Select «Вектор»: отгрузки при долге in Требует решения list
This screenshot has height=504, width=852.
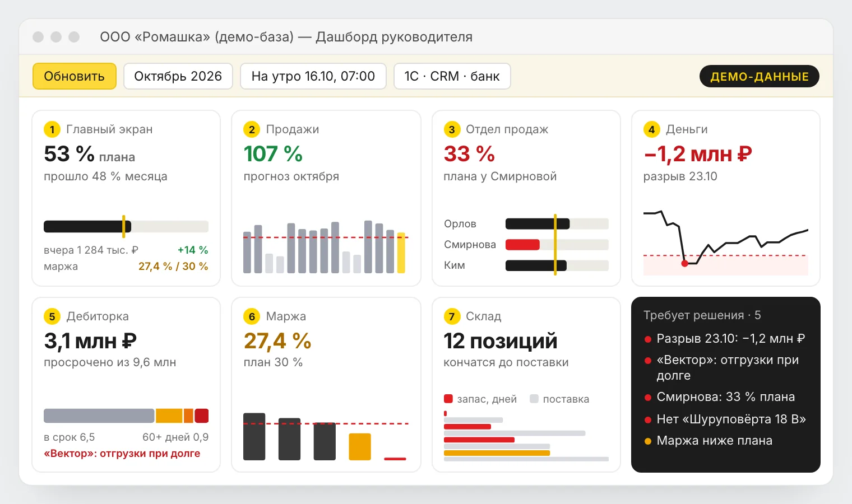[728, 367]
